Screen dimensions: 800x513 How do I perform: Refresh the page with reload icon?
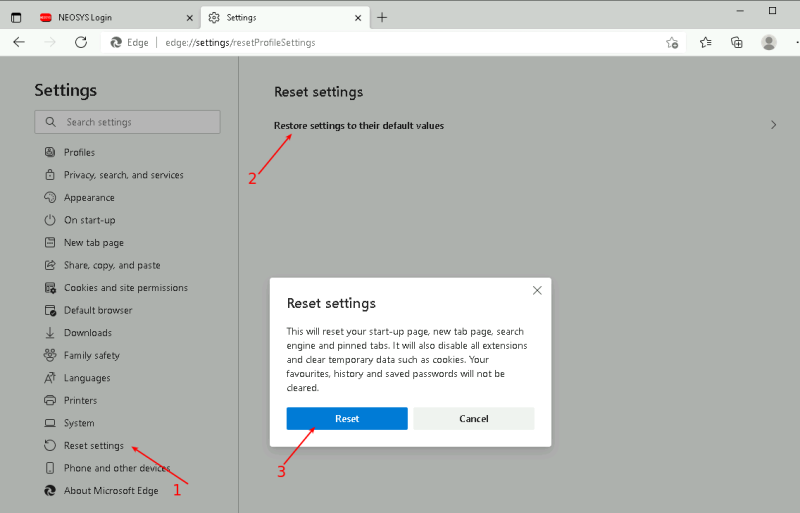[81, 42]
